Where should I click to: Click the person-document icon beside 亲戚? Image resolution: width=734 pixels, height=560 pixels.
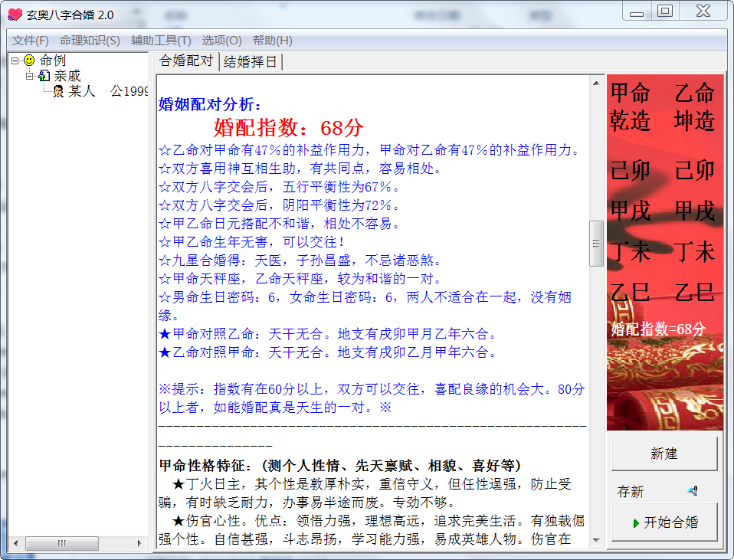point(44,75)
